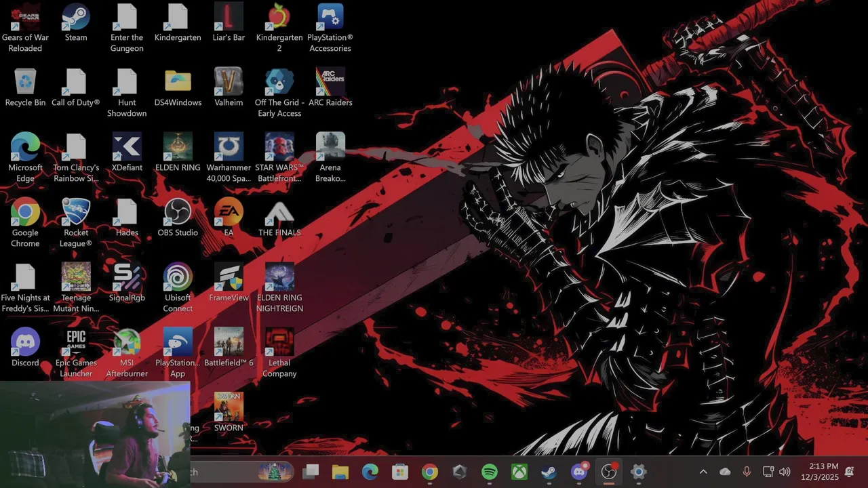This screenshot has height=488, width=868.
Task: Open Google Chrome from the taskbar
Action: point(430,472)
